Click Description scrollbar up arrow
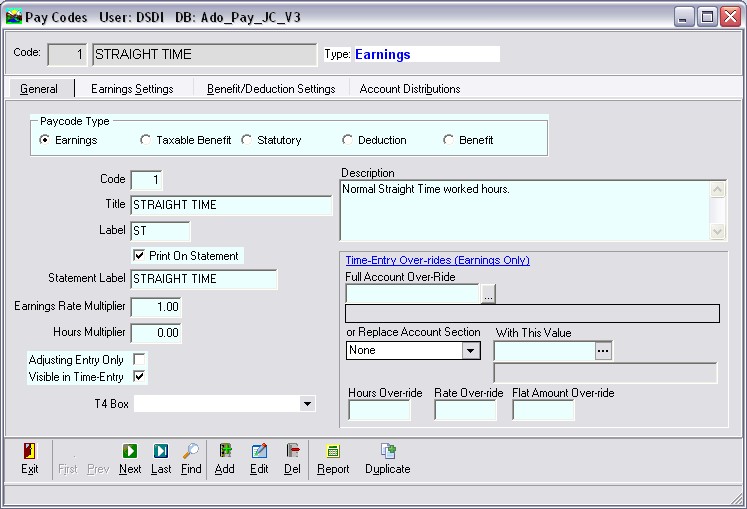This screenshot has height=509, width=747. (717, 189)
